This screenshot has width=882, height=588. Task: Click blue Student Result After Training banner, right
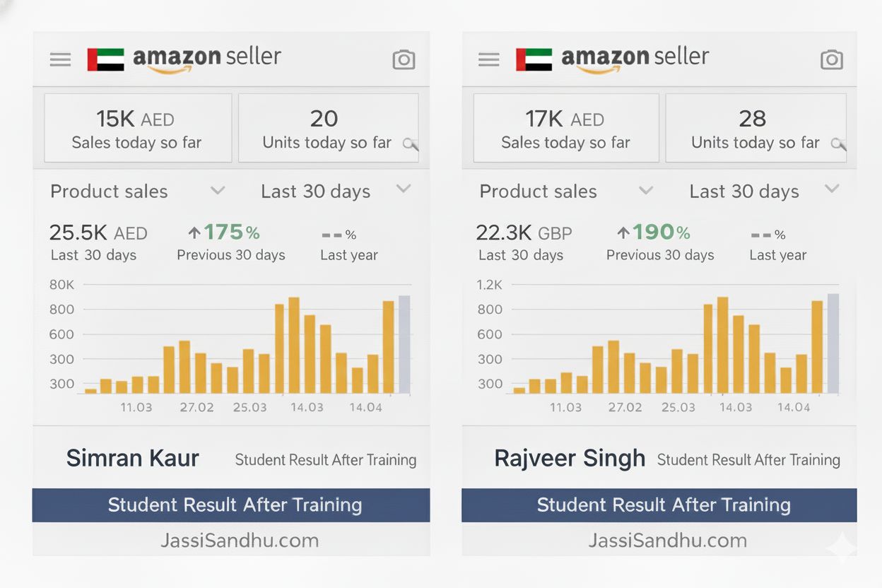coord(659,505)
